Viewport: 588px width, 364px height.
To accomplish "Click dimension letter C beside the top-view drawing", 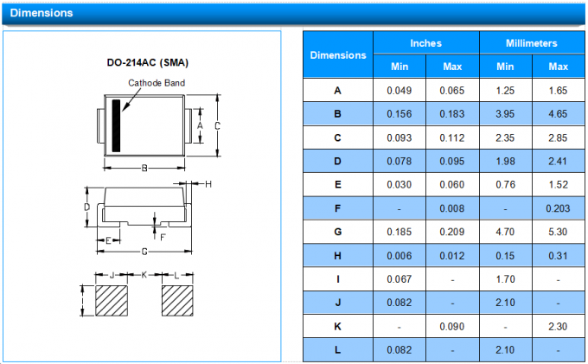I will coord(218,125).
